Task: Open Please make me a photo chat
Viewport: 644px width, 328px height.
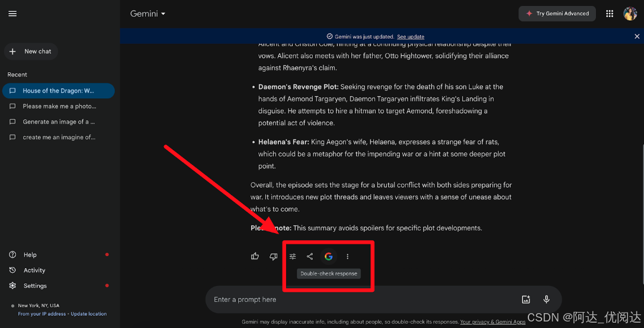Action: pyautogui.click(x=58, y=106)
